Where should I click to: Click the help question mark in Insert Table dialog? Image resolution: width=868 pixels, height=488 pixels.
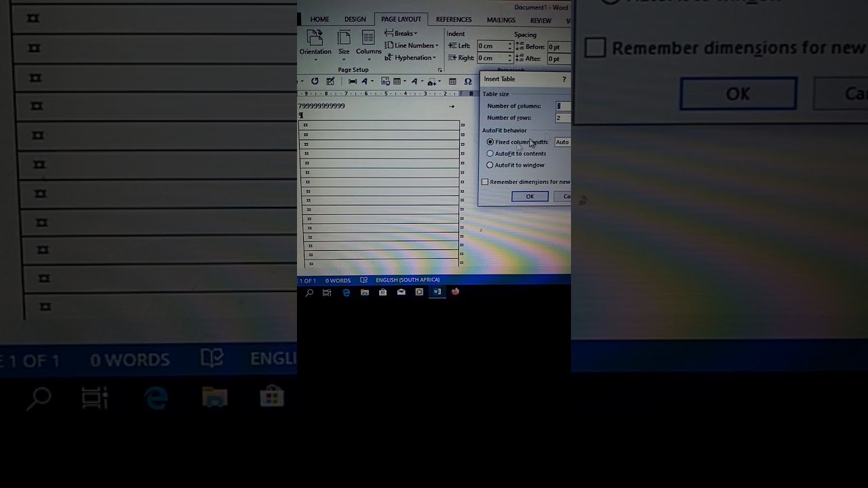pos(564,79)
